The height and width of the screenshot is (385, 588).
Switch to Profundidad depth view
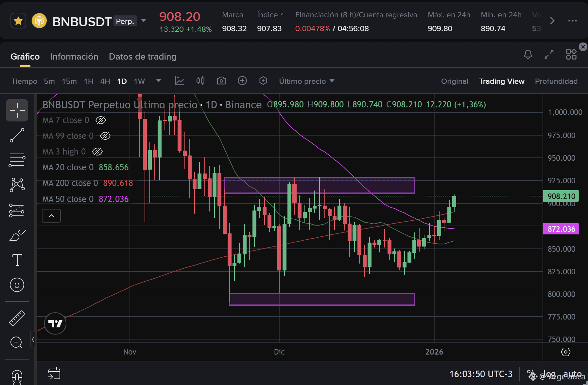tap(556, 81)
